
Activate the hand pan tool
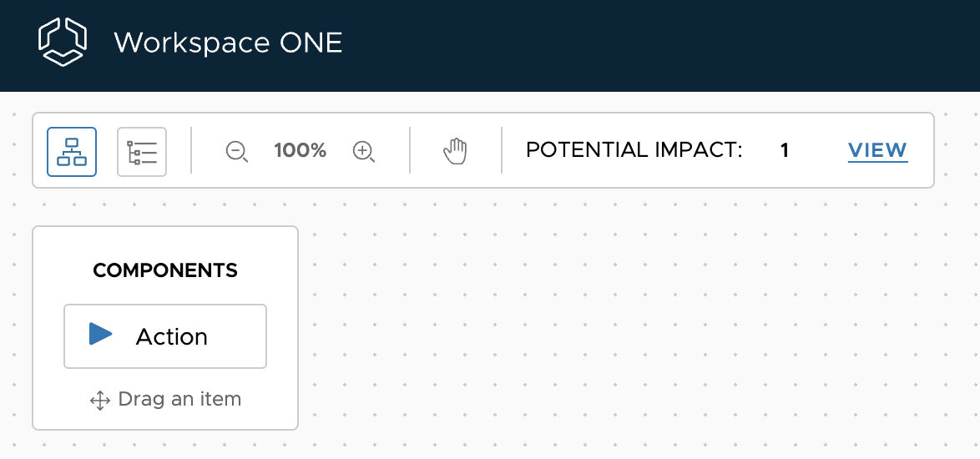[455, 151]
